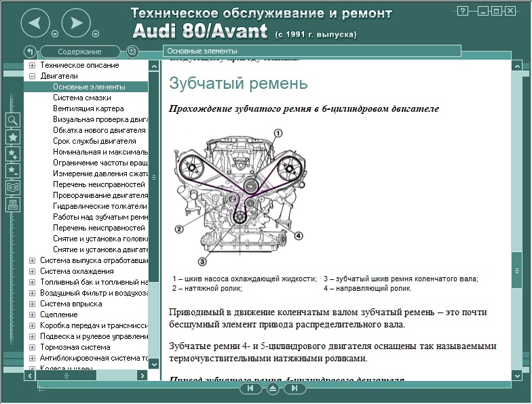Click contents tree scroll down arrow
Image resolution: width=532 pixels, height=404 pixels.
tap(154, 365)
